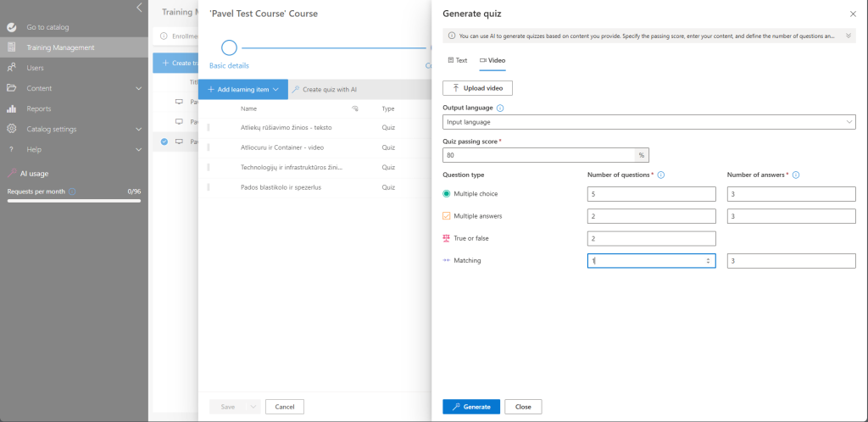The height and width of the screenshot is (422, 868).
Task: Click the Type column header
Action: click(x=388, y=109)
